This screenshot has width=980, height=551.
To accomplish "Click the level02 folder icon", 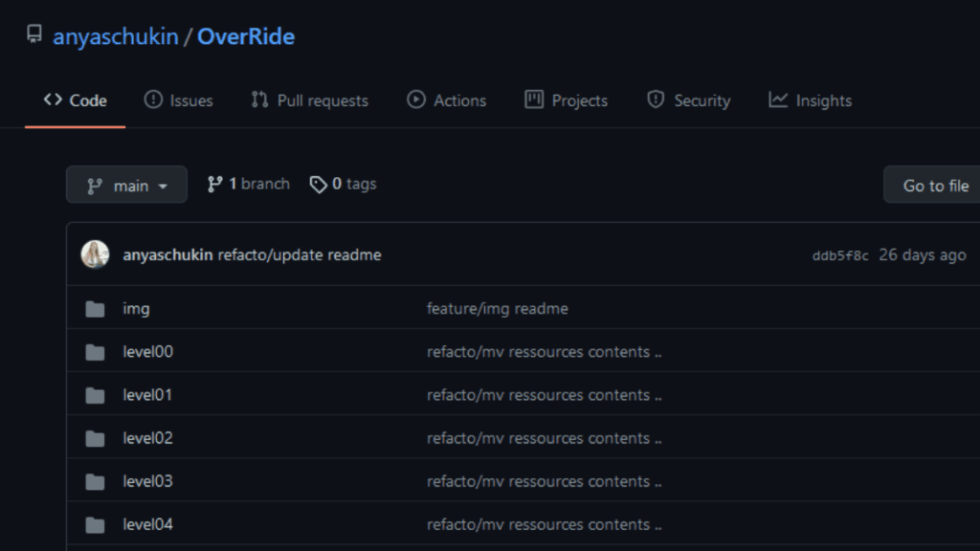I will point(95,438).
